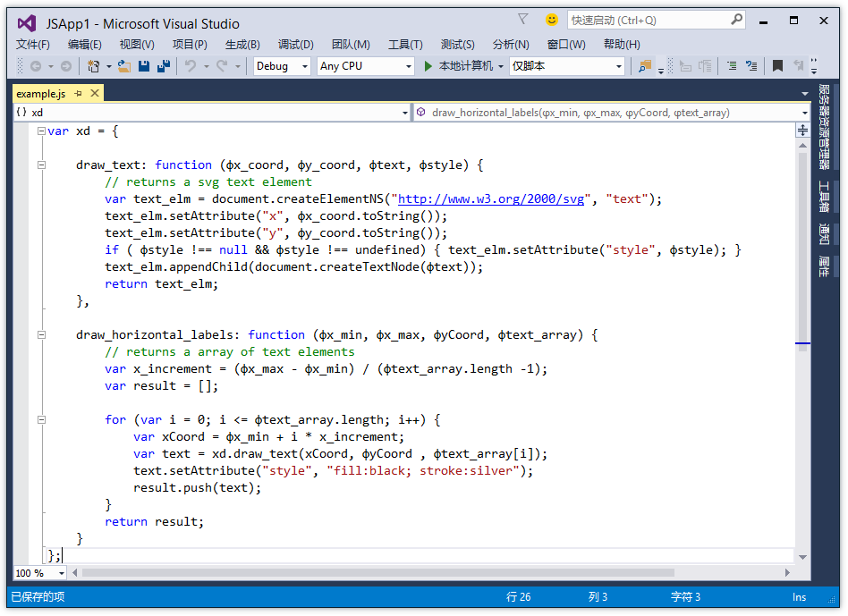Screen dimensions: 848x616
Task: Open the 分析(N) menu
Action: tap(511, 45)
